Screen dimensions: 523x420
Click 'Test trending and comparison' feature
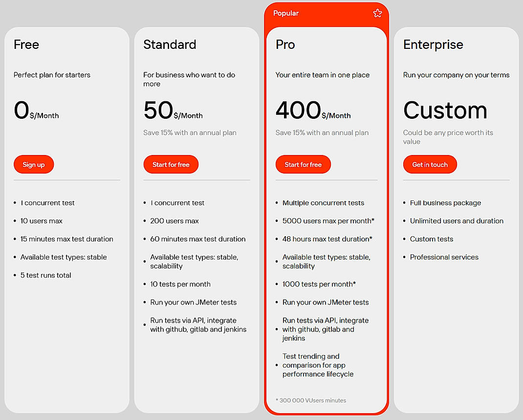[x=318, y=365]
